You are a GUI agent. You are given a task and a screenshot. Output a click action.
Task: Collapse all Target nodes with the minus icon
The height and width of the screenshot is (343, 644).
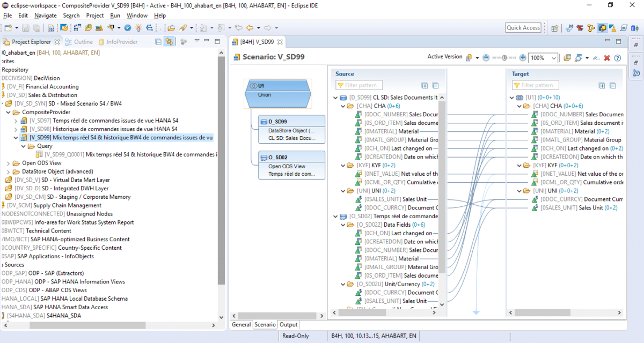pos(612,85)
